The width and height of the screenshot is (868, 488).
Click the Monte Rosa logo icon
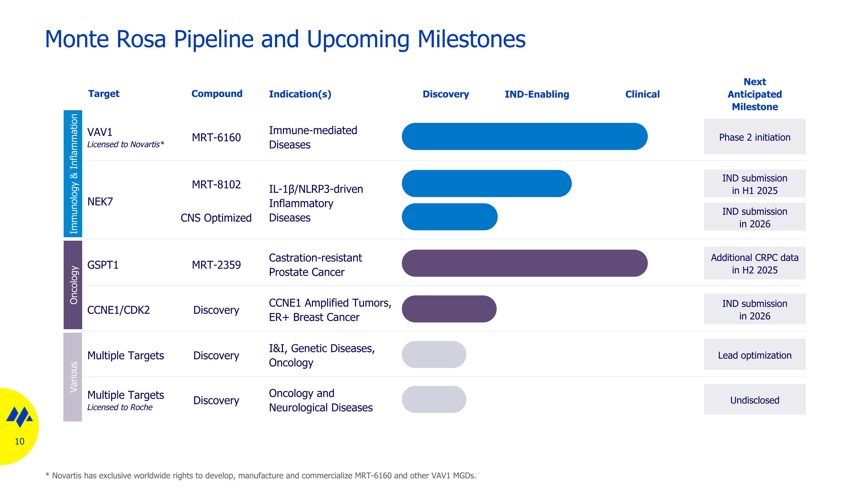(20, 417)
